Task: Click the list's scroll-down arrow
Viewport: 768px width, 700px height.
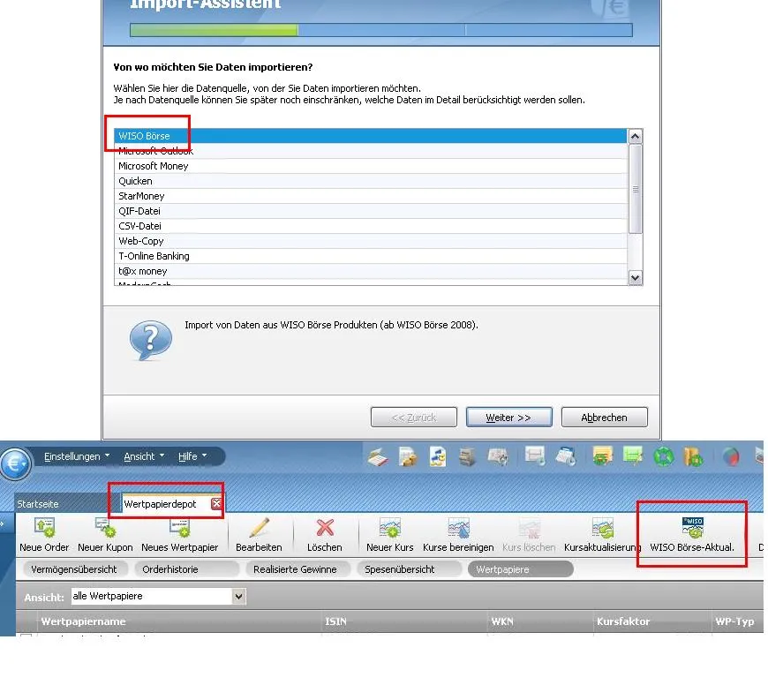Action: click(x=635, y=277)
